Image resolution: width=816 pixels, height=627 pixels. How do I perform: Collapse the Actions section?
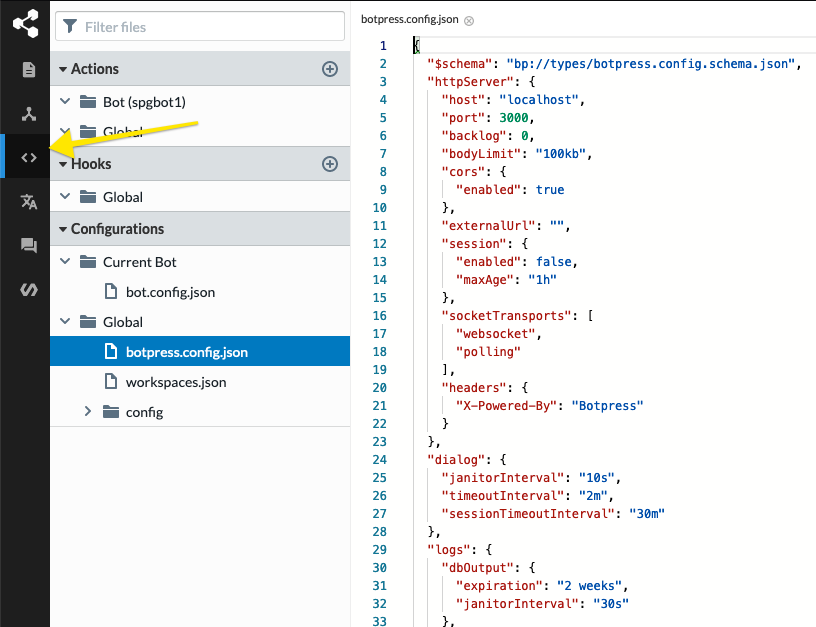coord(65,69)
